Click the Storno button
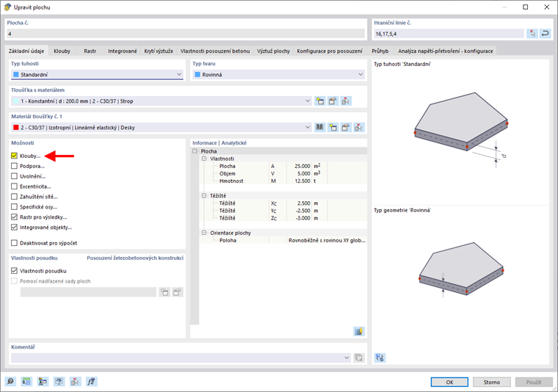 (x=492, y=382)
